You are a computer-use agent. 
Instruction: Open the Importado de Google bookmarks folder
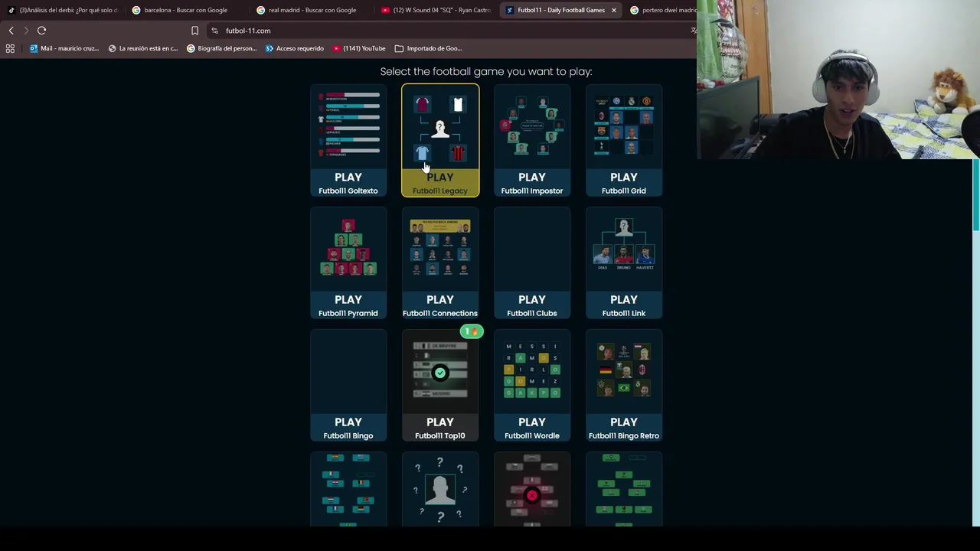[x=428, y=48]
